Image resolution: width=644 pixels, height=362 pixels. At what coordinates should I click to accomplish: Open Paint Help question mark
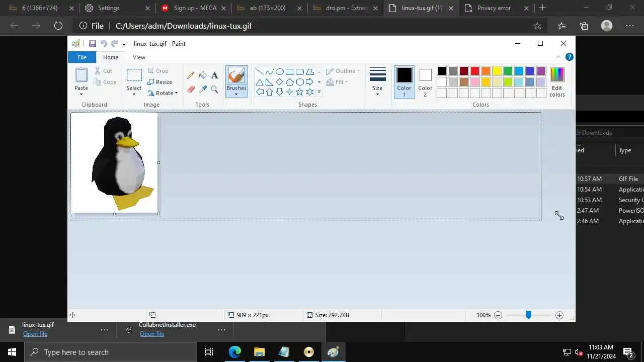[569, 57]
